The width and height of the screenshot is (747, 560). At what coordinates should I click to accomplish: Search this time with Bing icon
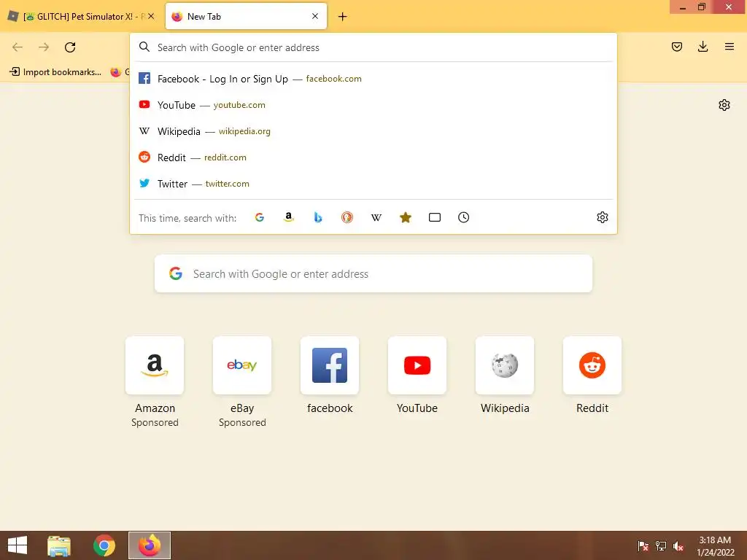(x=318, y=217)
